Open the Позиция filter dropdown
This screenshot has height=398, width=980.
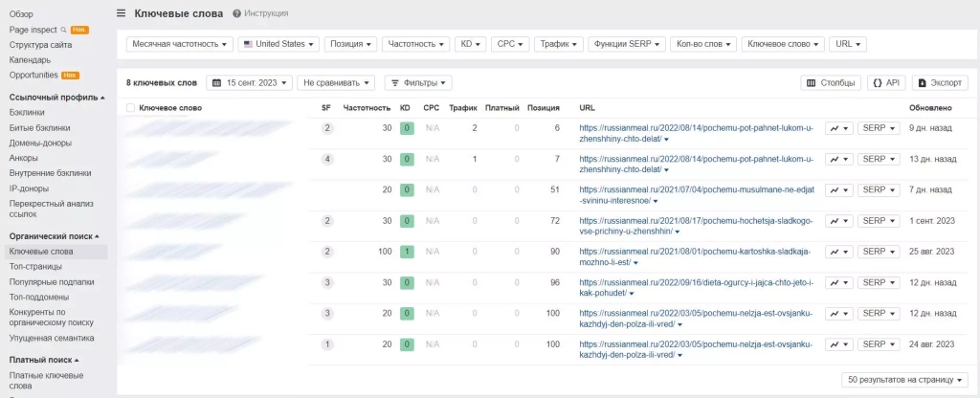point(350,44)
